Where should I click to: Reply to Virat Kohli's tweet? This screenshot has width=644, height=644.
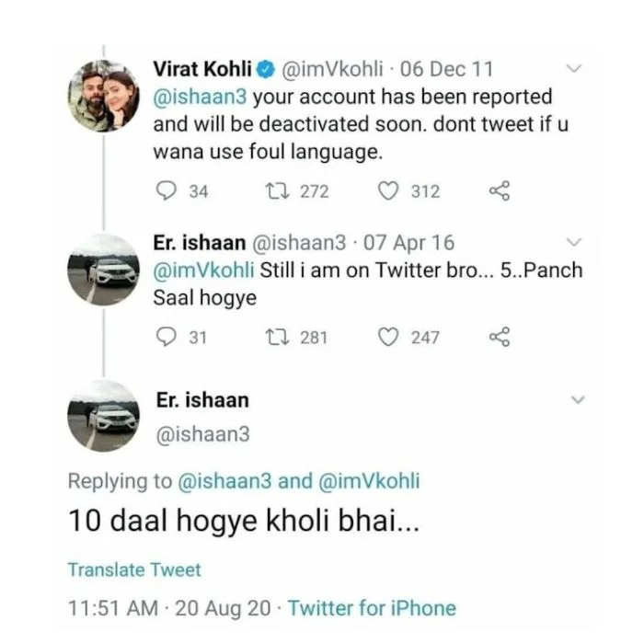tap(167, 190)
